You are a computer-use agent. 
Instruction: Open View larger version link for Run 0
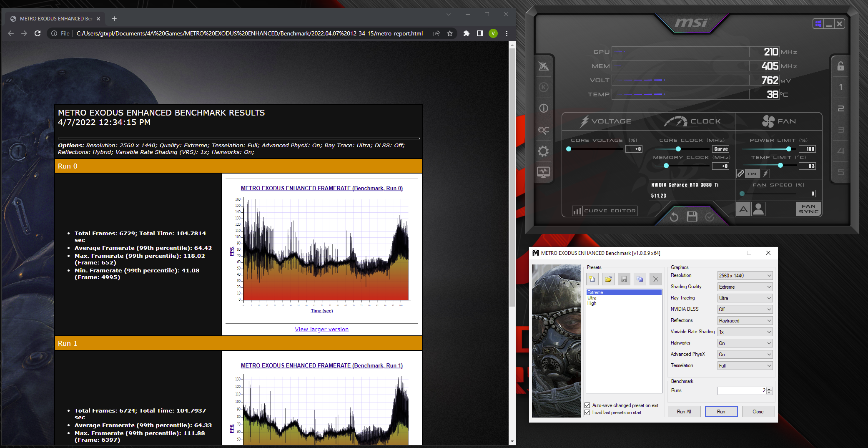[322, 330]
